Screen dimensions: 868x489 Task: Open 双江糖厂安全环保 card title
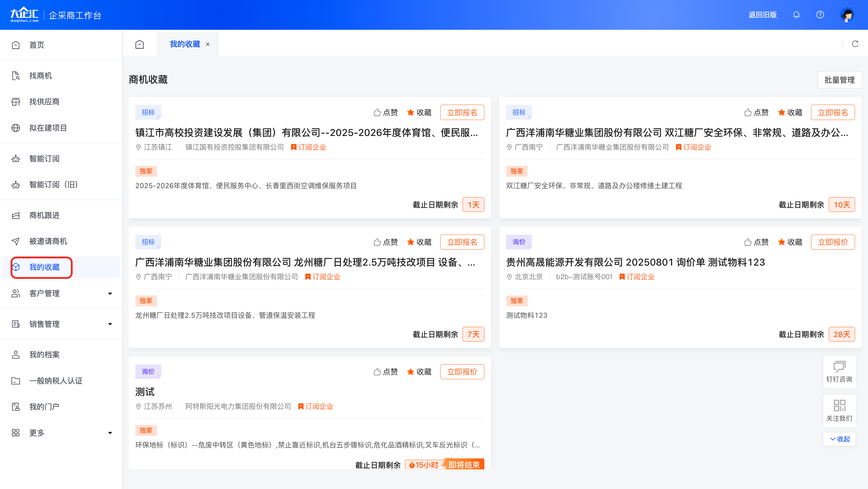tap(677, 132)
